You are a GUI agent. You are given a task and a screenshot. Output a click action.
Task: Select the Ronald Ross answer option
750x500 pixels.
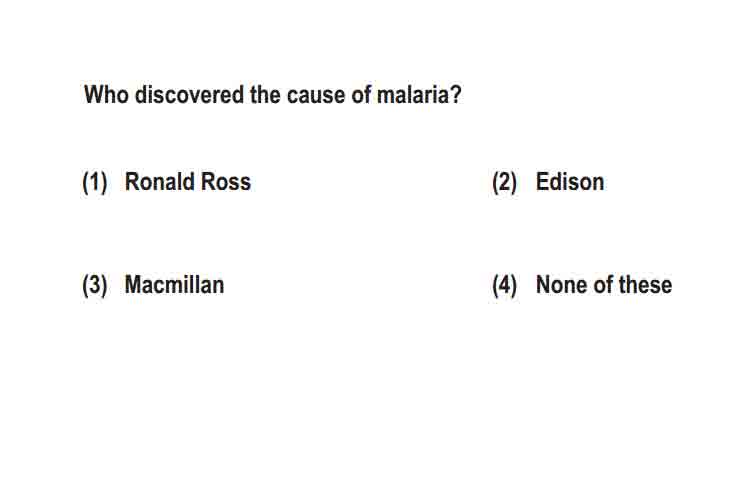click(x=188, y=182)
